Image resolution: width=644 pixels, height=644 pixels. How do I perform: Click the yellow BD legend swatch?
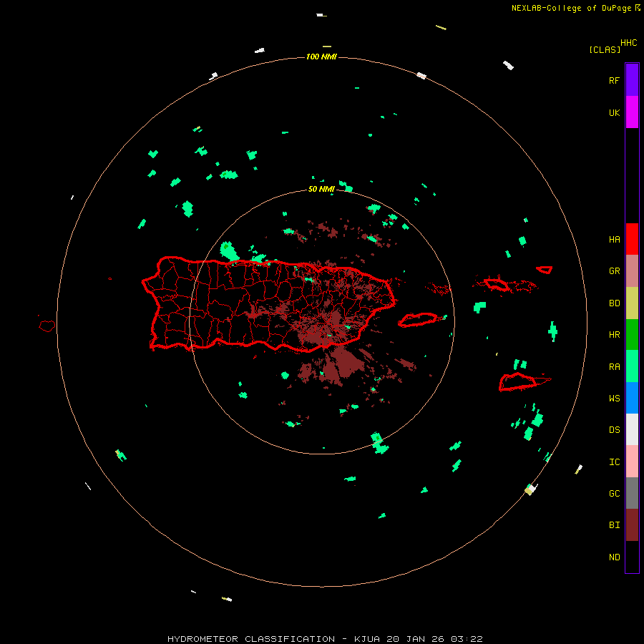(x=632, y=303)
